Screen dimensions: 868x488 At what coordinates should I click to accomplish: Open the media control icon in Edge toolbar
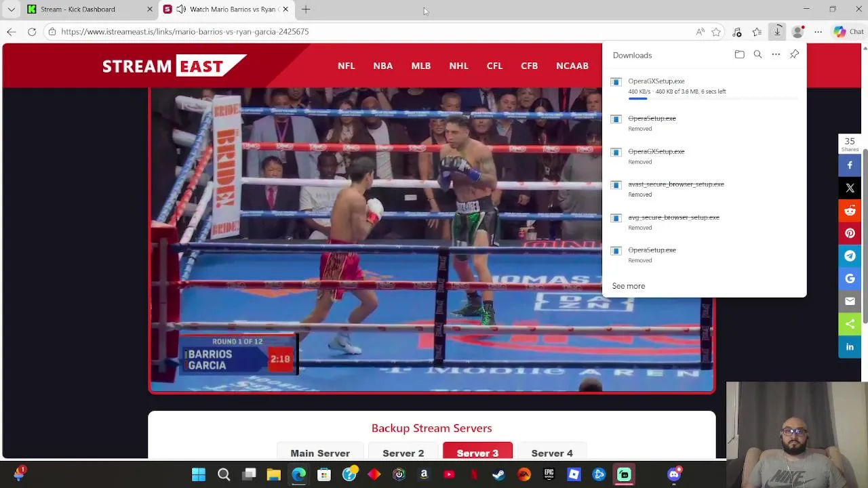pyautogui.click(x=737, y=32)
